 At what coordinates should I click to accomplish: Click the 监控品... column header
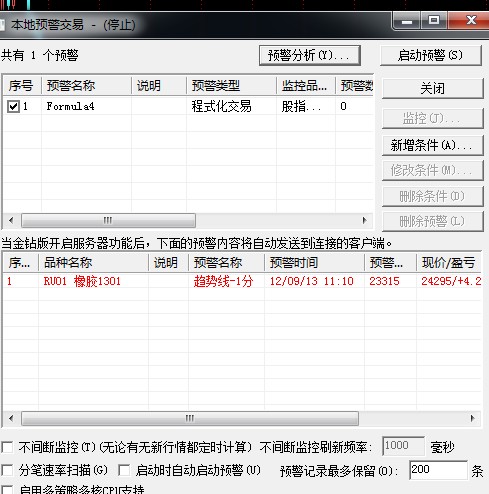coord(306,86)
